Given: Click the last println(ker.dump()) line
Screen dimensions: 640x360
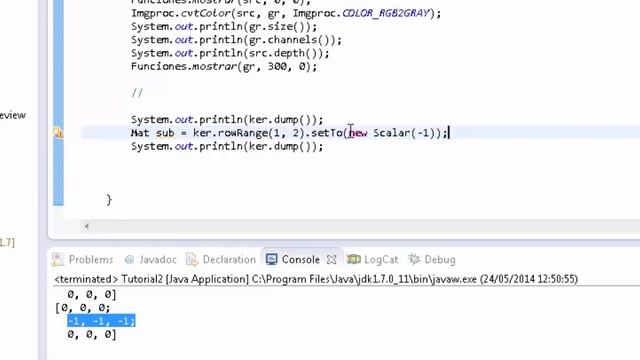Looking at the screenshot, I should tap(227, 146).
